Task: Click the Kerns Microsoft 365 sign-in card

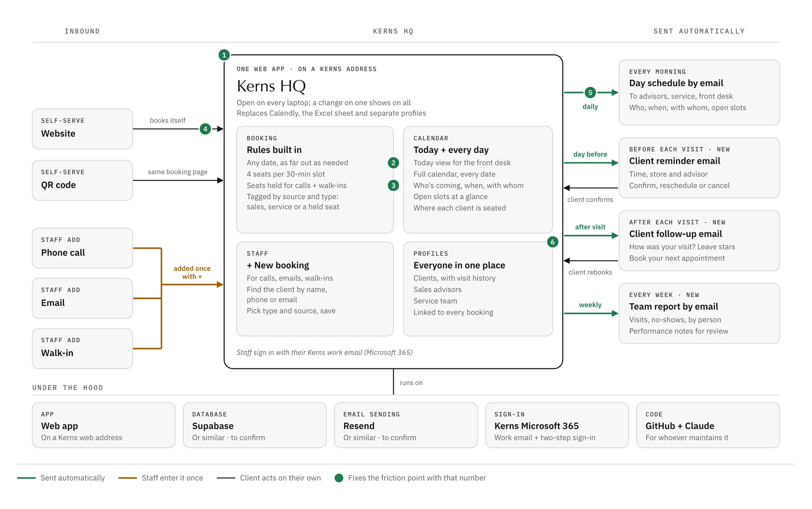Action: [557, 425]
